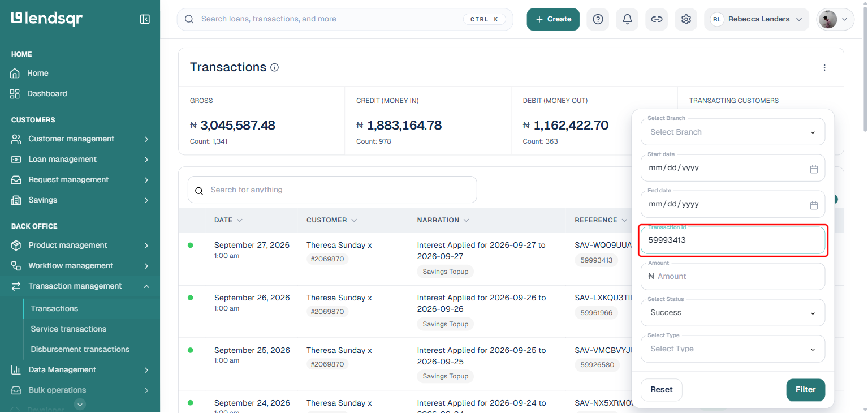The image size is (868, 413).
Task: Focus the End date field
Action: (733, 204)
